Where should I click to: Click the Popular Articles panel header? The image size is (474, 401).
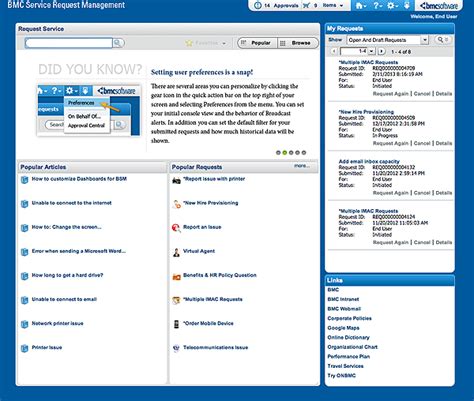coord(92,167)
